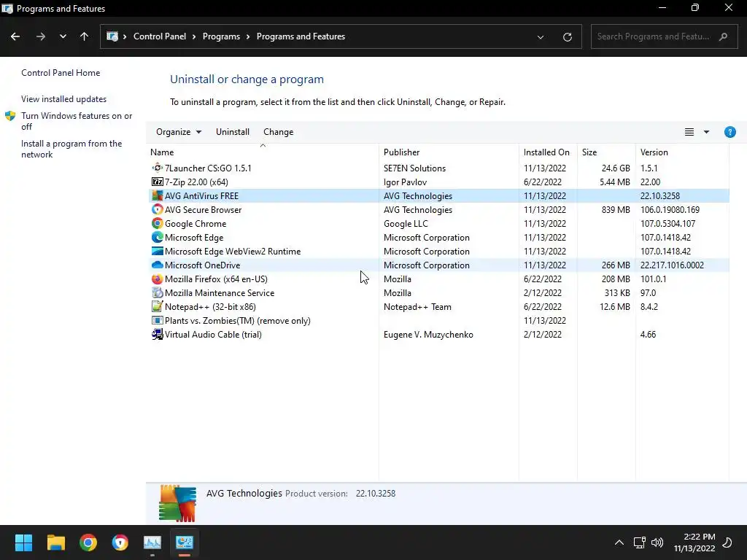Click the Notepad++ list icon
This screenshot has height=560, width=747.
(158, 307)
